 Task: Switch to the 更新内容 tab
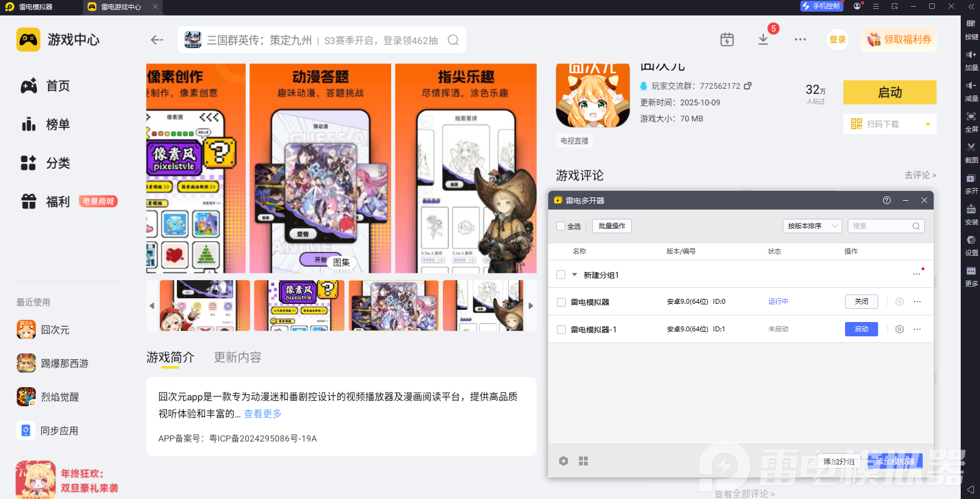237,357
